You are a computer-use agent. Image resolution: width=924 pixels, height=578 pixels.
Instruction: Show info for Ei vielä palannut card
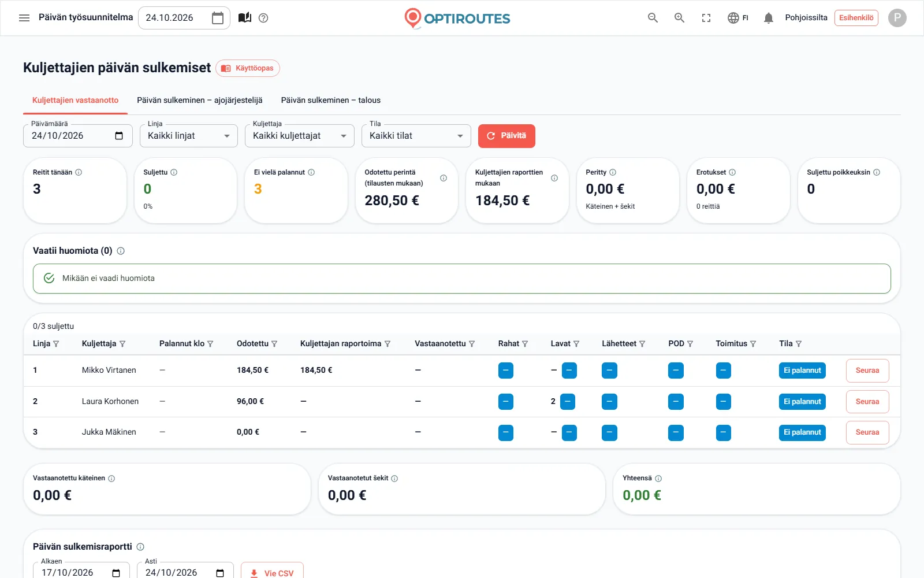point(311,172)
